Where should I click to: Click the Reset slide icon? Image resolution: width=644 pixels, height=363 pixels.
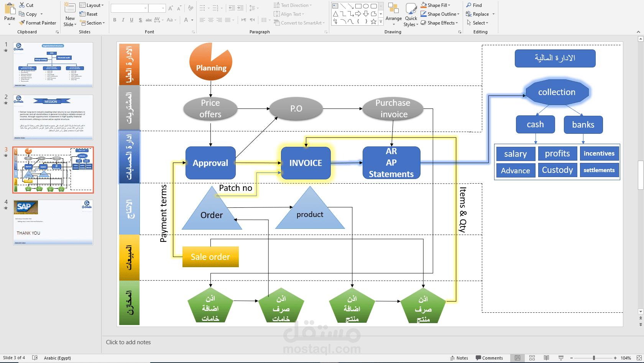pyautogui.click(x=82, y=14)
